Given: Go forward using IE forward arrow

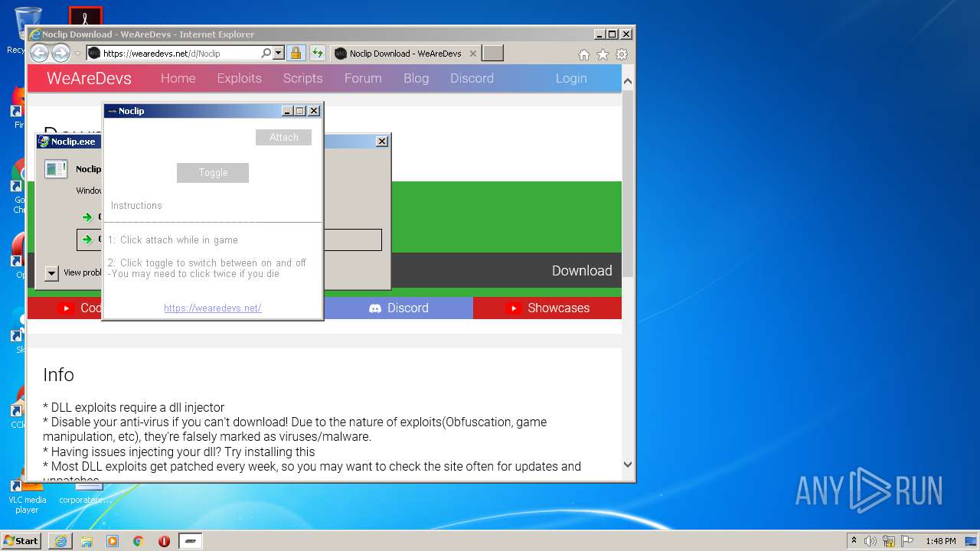Looking at the screenshot, I should click(x=60, y=53).
